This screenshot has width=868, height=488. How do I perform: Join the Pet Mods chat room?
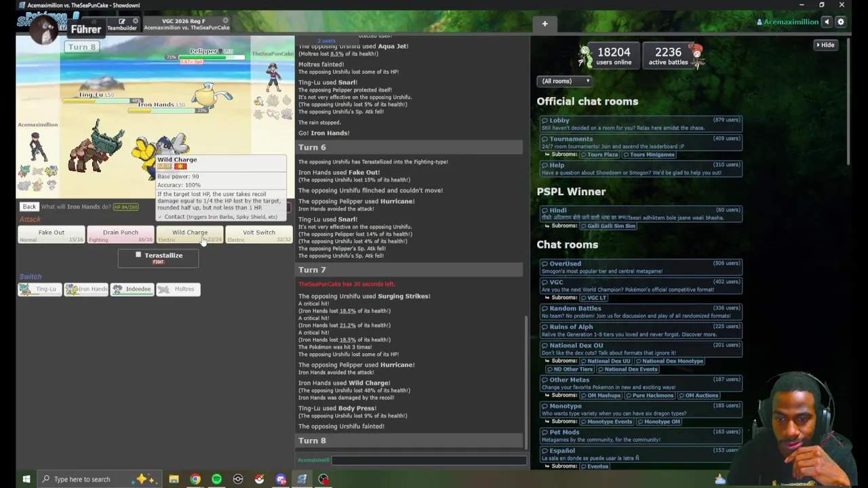coord(640,435)
